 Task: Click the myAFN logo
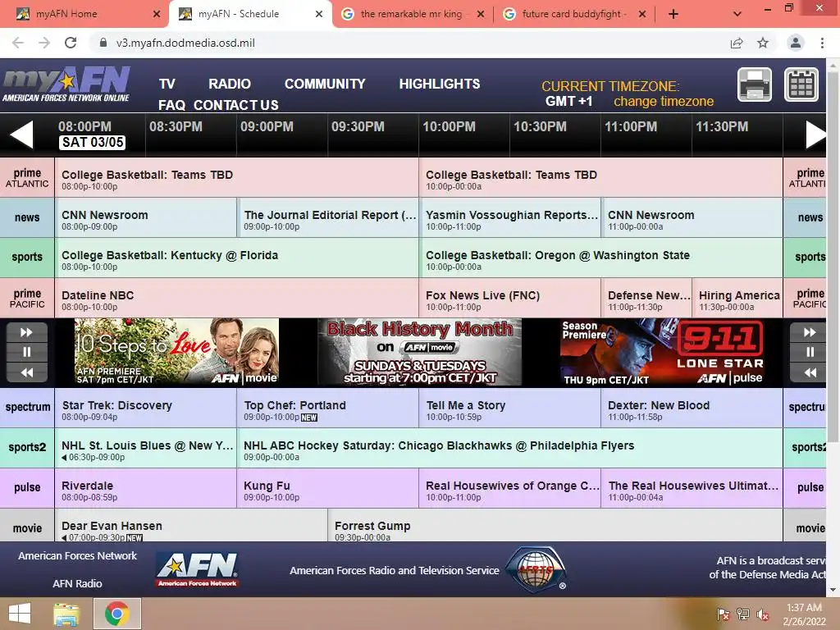[66, 84]
